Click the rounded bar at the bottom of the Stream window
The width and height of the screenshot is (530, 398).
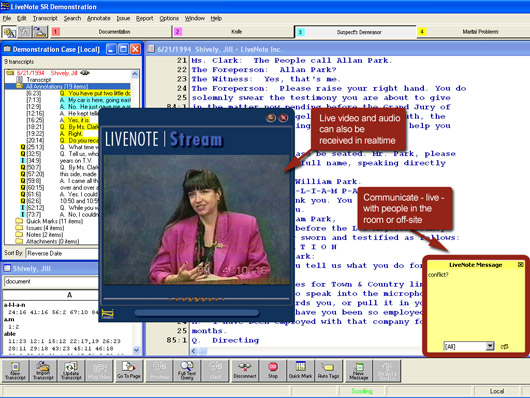click(x=196, y=313)
